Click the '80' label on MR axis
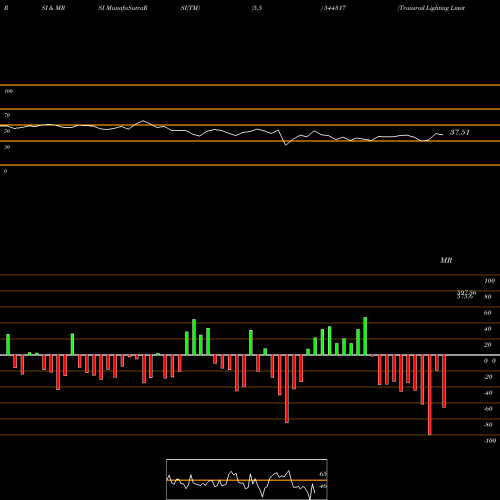The width and height of the screenshot is (500, 500). click(487, 297)
